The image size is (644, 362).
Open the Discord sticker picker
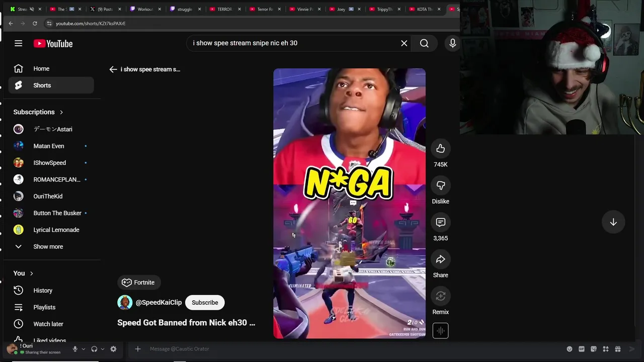[594, 349]
